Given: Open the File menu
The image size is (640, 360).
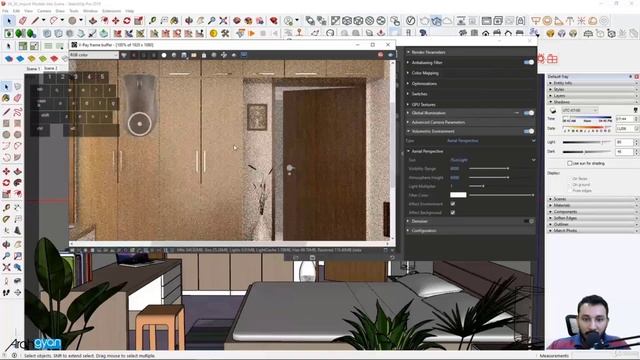Looking at the screenshot, I should click(5, 11).
